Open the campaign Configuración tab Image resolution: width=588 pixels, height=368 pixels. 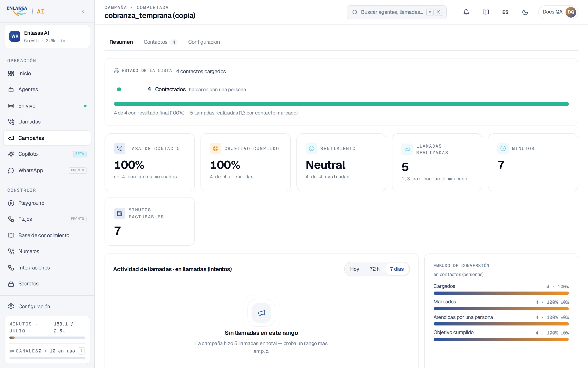pyautogui.click(x=204, y=42)
